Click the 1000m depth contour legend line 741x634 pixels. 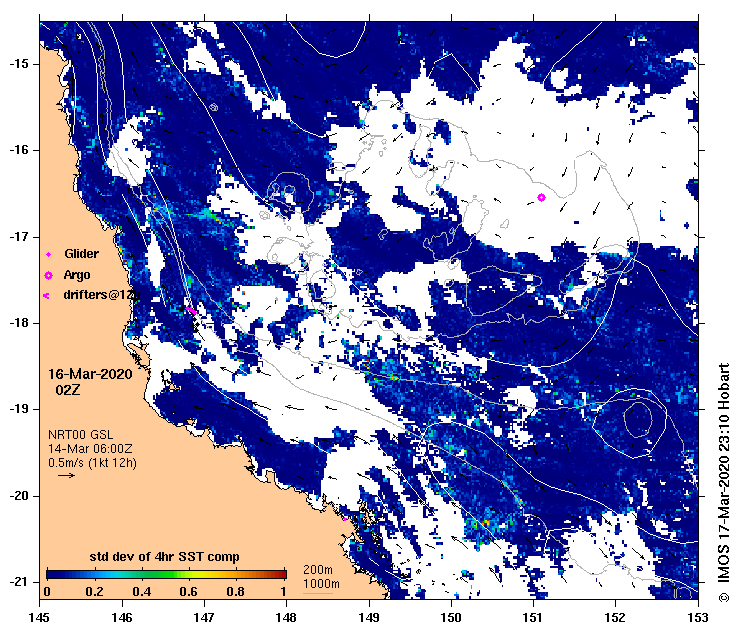(318, 594)
